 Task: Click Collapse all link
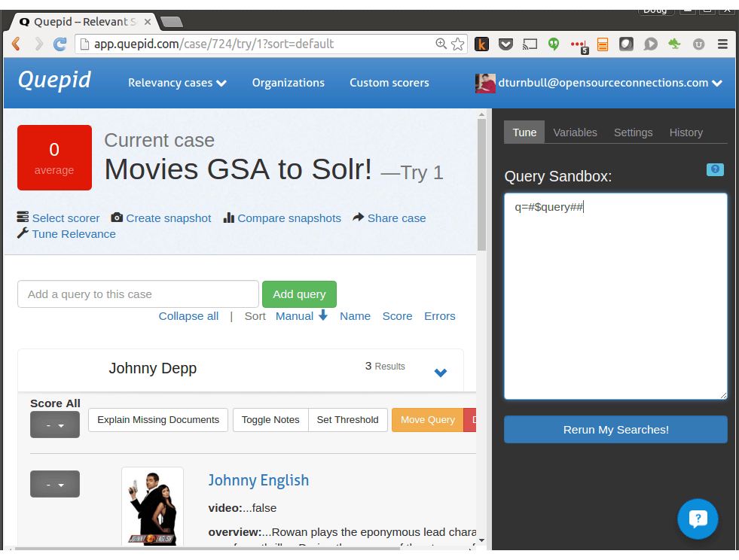tap(188, 316)
